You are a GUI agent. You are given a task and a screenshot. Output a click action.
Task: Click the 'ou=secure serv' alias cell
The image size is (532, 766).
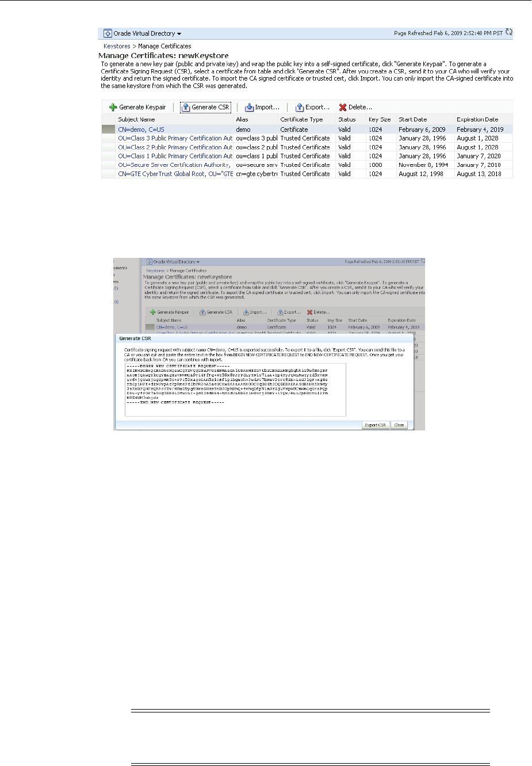click(257, 165)
